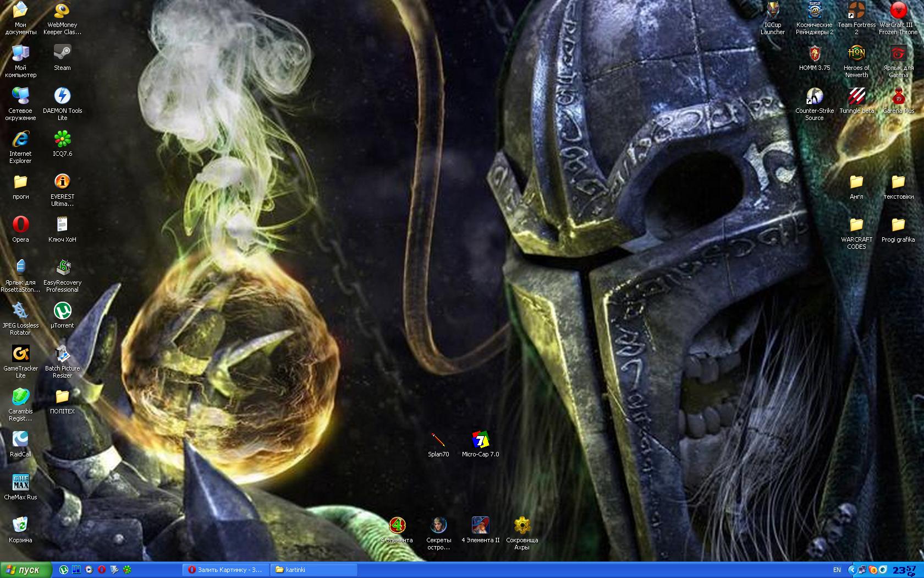Select the HOMM 3.75 desktop icon
Screen dimensions: 924x578
pos(815,57)
